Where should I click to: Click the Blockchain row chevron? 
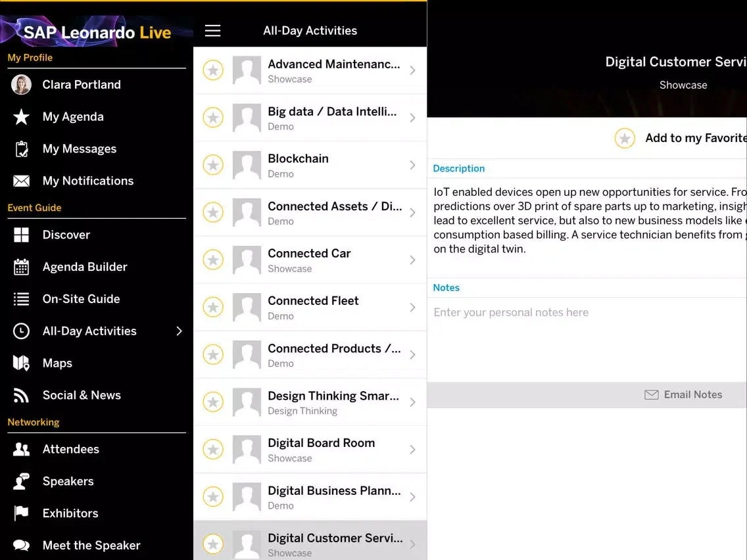412,165
